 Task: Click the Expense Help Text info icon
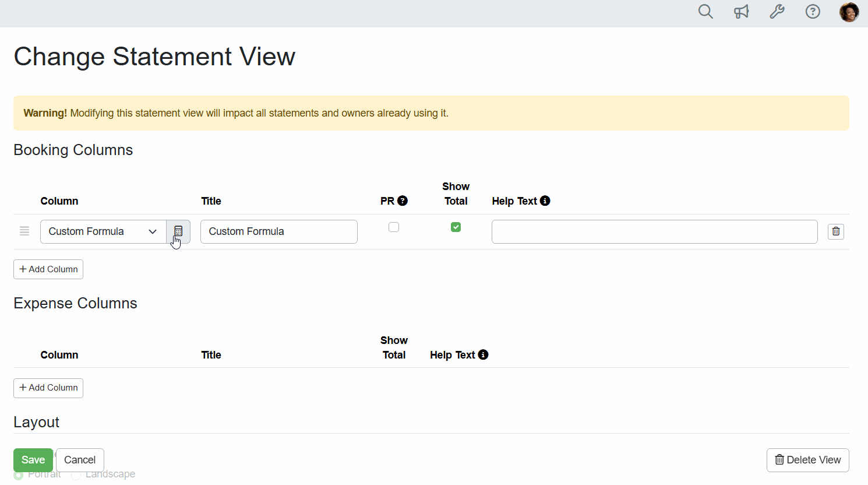click(483, 354)
